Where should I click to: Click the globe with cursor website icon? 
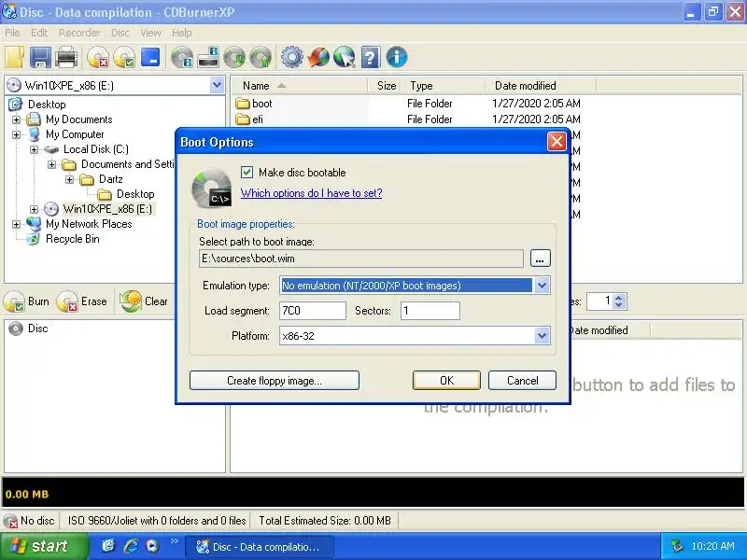tap(345, 58)
